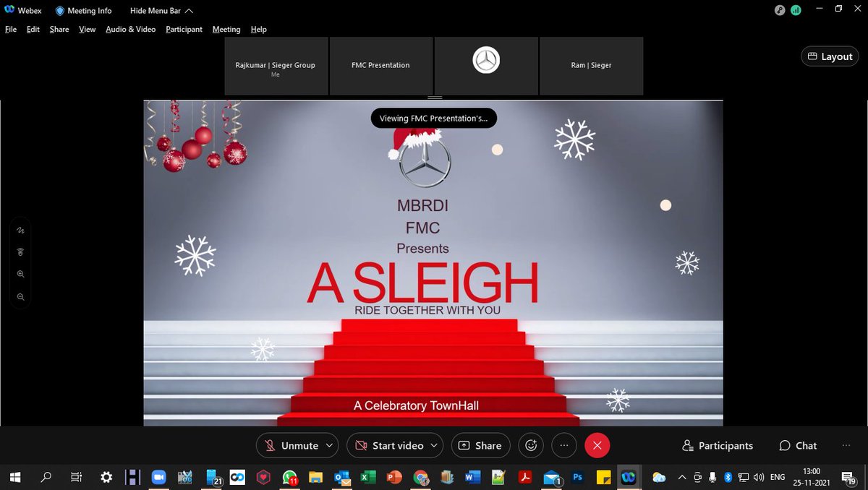Image resolution: width=868 pixels, height=490 pixels.
Task: End the meeting with red X button
Action: pyautogui.click(x=597, y=445)
